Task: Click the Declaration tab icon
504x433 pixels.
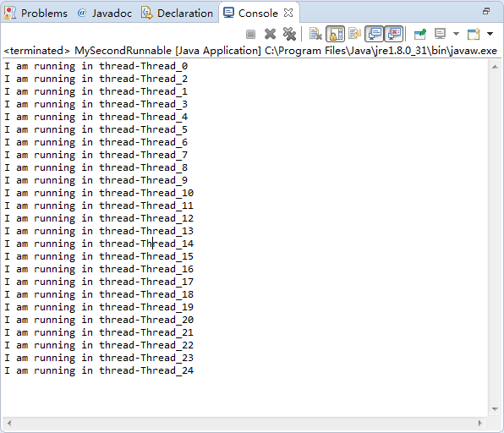Action: coord(146,13)
